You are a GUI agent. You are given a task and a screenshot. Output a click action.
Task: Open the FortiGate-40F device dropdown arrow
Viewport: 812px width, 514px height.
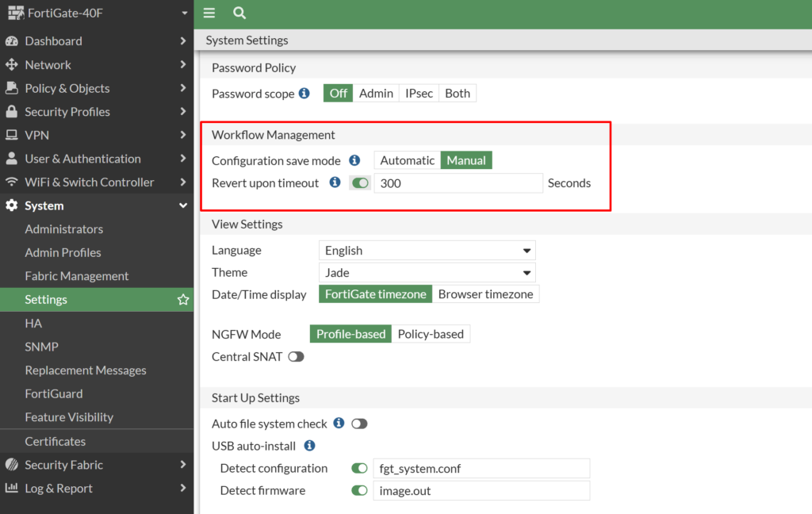click(184, 13)
